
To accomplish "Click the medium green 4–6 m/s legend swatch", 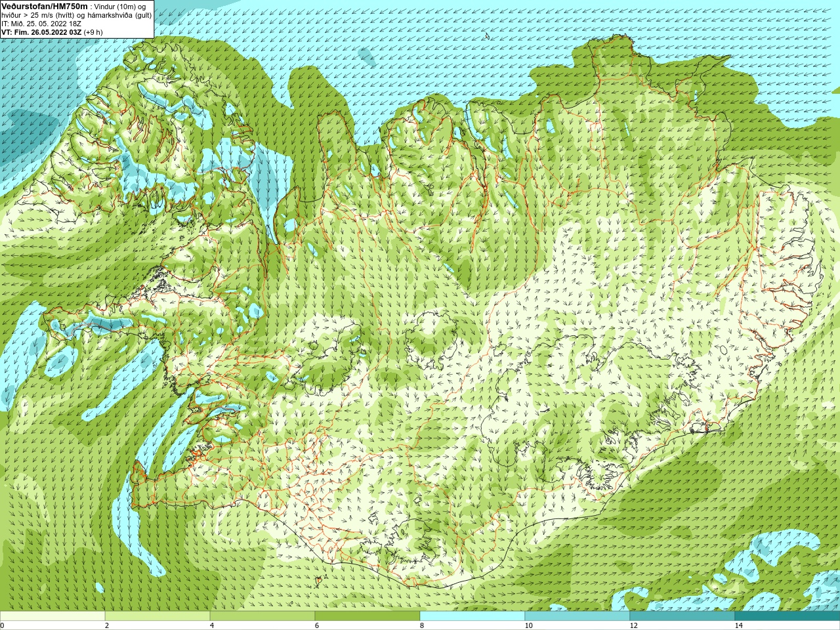I will 262,616.
